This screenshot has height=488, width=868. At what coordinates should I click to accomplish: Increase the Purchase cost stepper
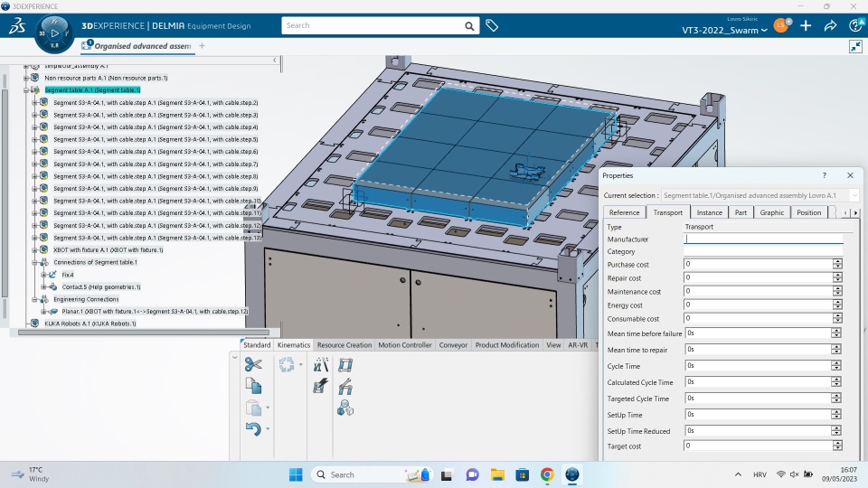point(837,262)
